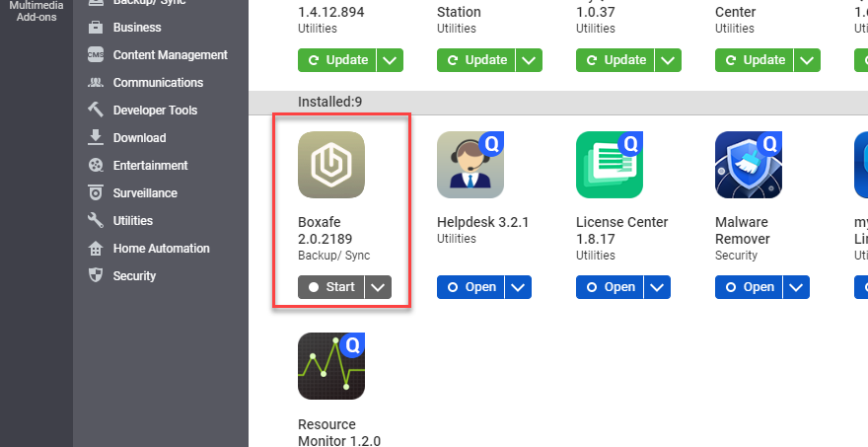The image size is (868, 447).
Task: Open the Helpdesk app
Action: pyautogui.click(x=470, y=287)
